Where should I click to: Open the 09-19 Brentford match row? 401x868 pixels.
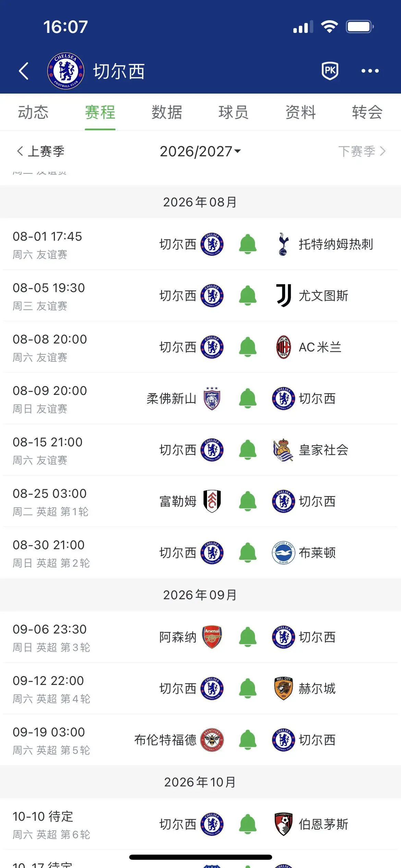pyautogui.click(x=200, y=740)
